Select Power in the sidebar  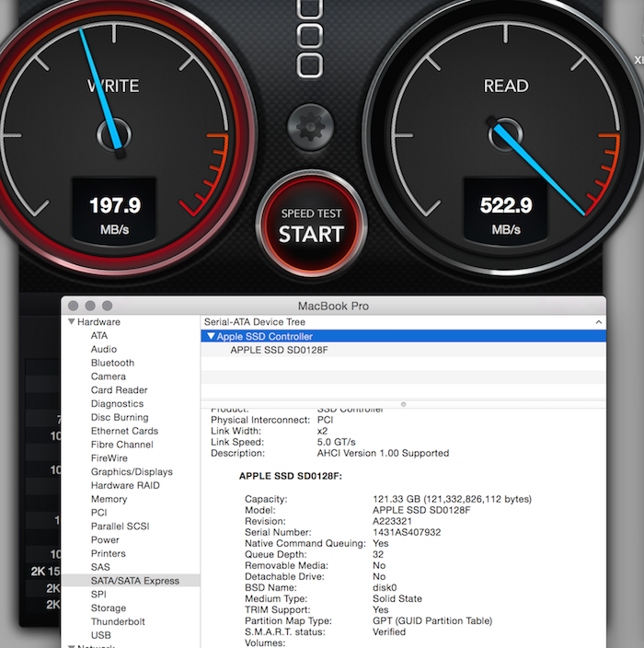click(x=105, y=540)
